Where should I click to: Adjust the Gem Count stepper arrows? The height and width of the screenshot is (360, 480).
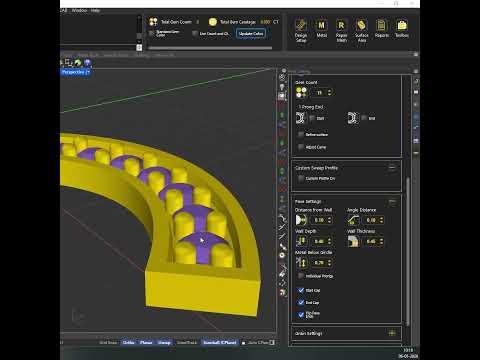(330, 92)
